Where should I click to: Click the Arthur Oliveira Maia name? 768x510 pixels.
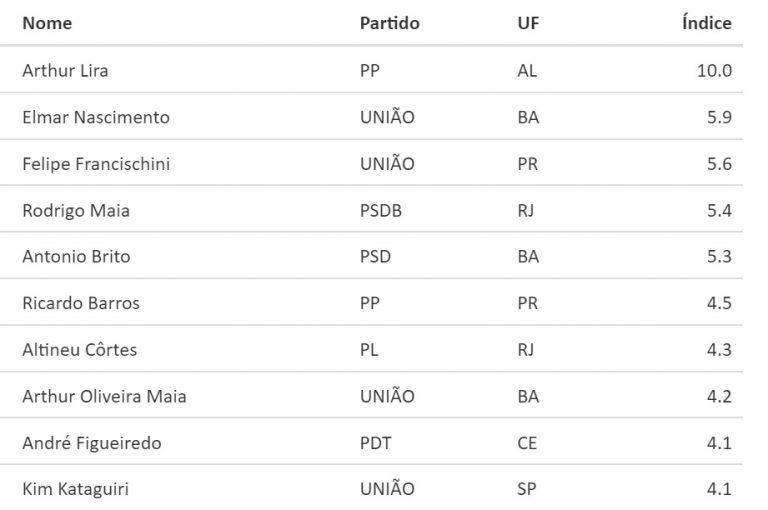tap(104, 396)
